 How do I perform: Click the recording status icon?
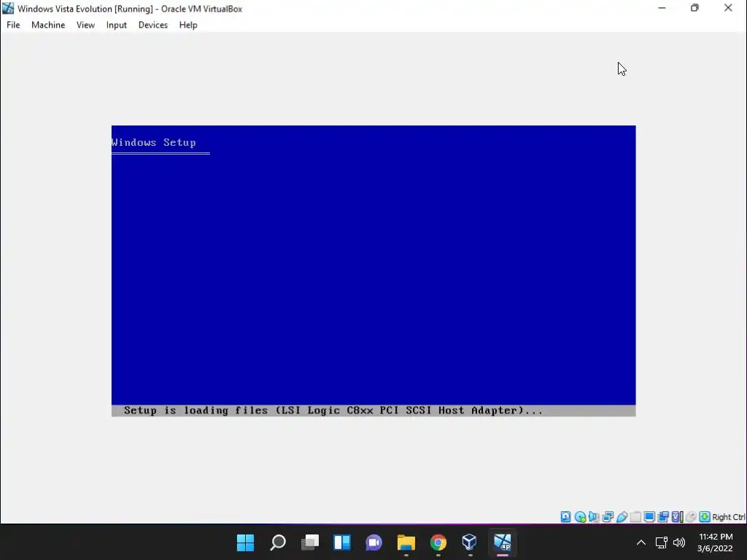663,517
